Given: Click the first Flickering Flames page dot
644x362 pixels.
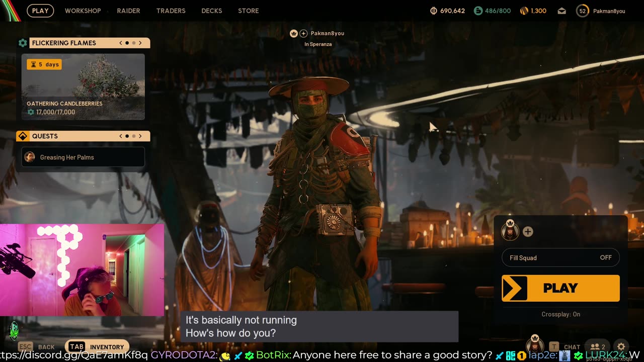Looking at the screenshot, I should click(127, 43).
